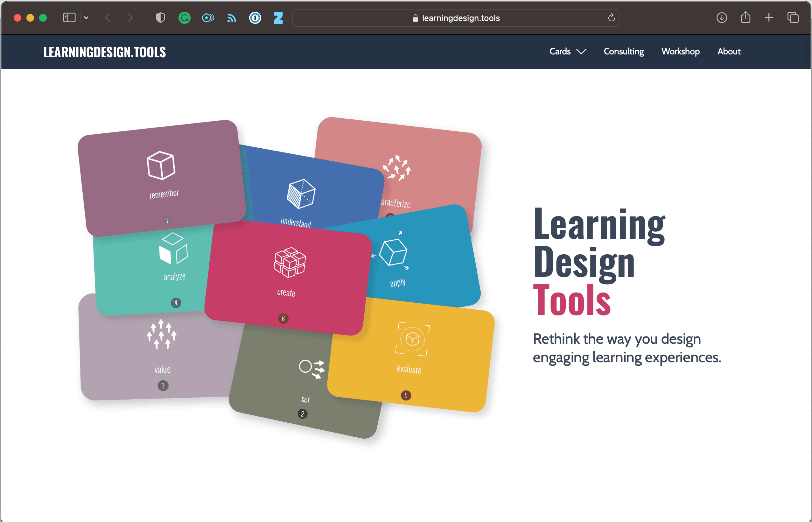Click the framed cube icon on evaluate card

pos(412,339)
